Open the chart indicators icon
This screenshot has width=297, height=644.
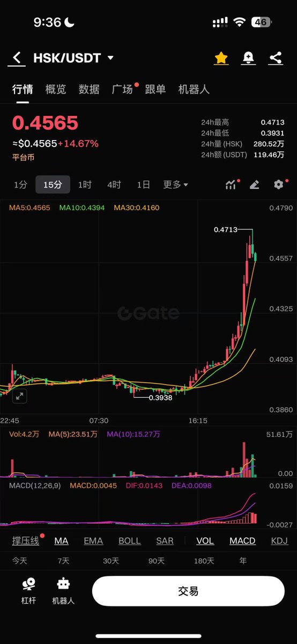point(231,185)
